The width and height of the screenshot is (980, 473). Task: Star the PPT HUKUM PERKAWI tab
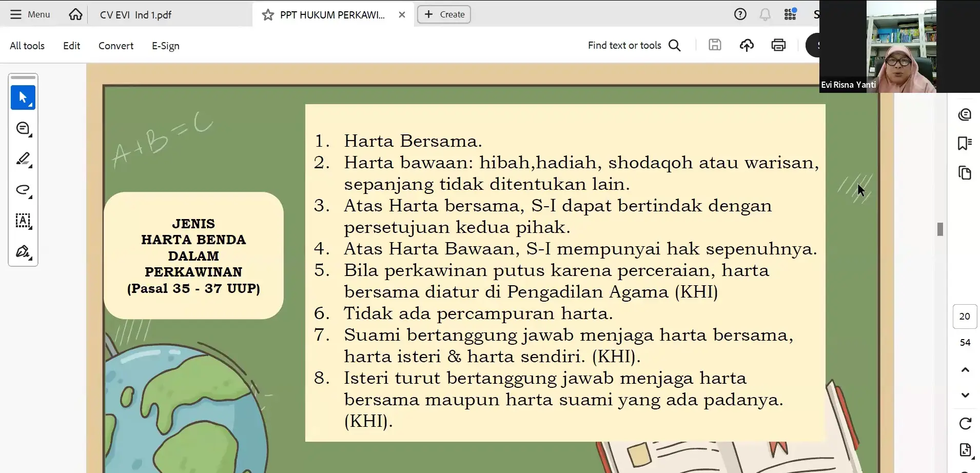tap(268, 15)
